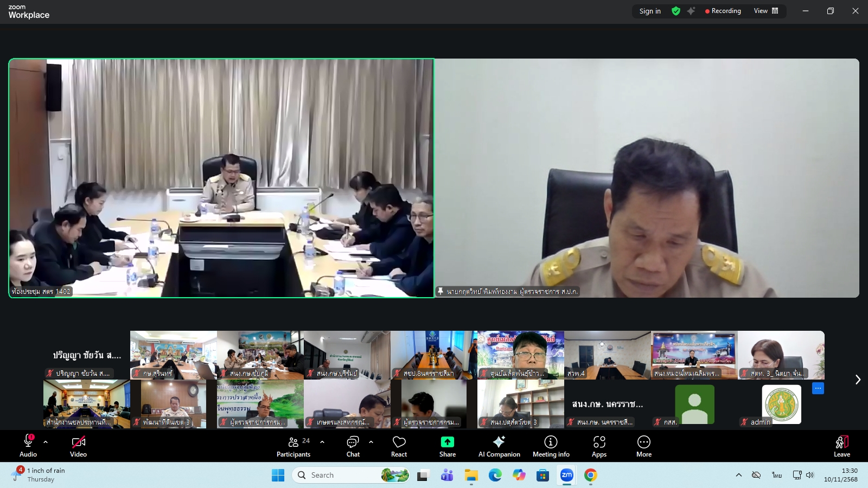The height and width of the screenshot is (488, 868).
Task: Stop your camera with the Video control
Action: (x=78, y=446)
